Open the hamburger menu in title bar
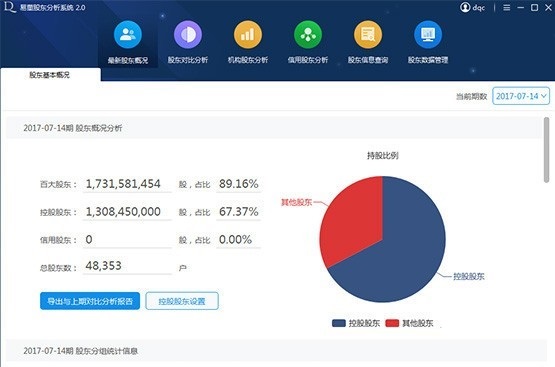555x367 pixels. [x=507, y=7]
